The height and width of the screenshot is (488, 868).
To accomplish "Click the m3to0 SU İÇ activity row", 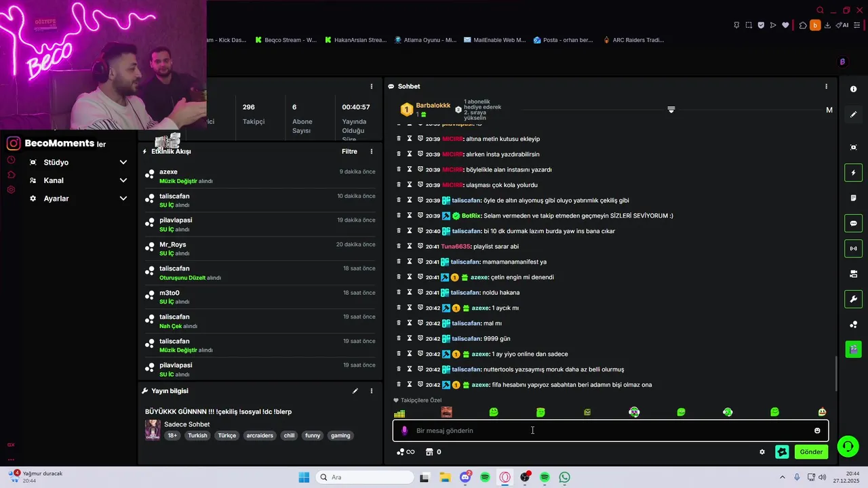I will 260,297.
